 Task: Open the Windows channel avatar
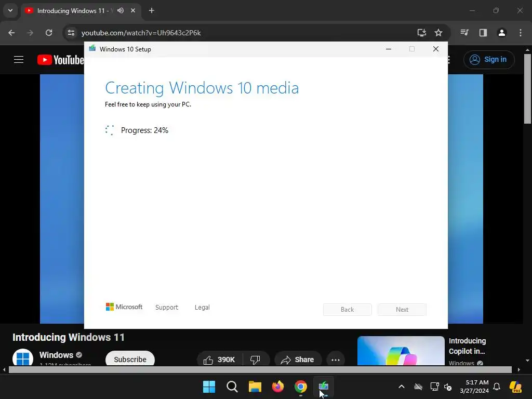pyautogui.click(x=23, y=357)
